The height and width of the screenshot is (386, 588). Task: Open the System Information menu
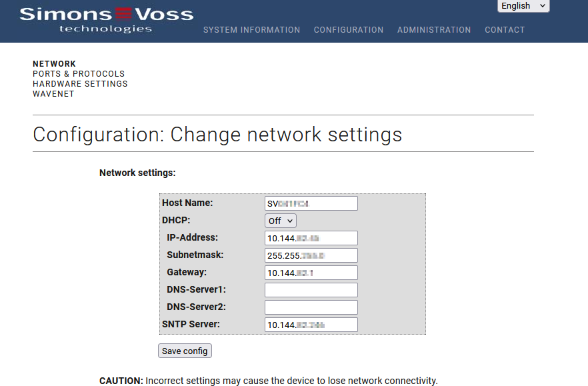tap(251, 30)
